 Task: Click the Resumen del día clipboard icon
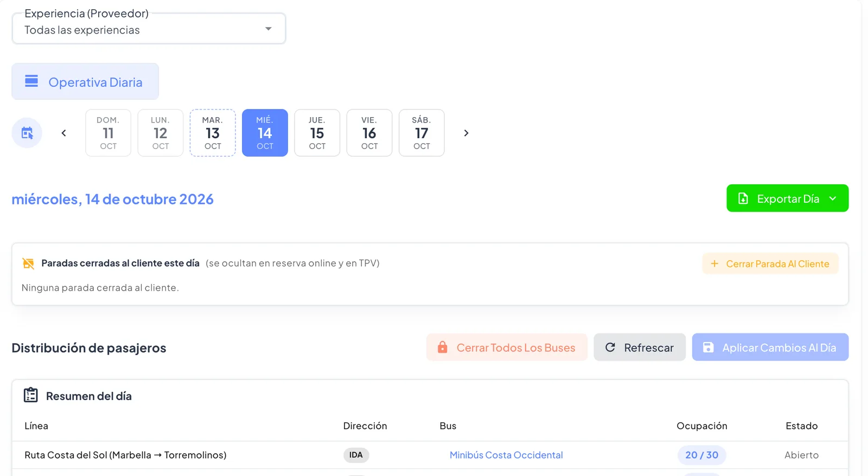pos(31,395)
